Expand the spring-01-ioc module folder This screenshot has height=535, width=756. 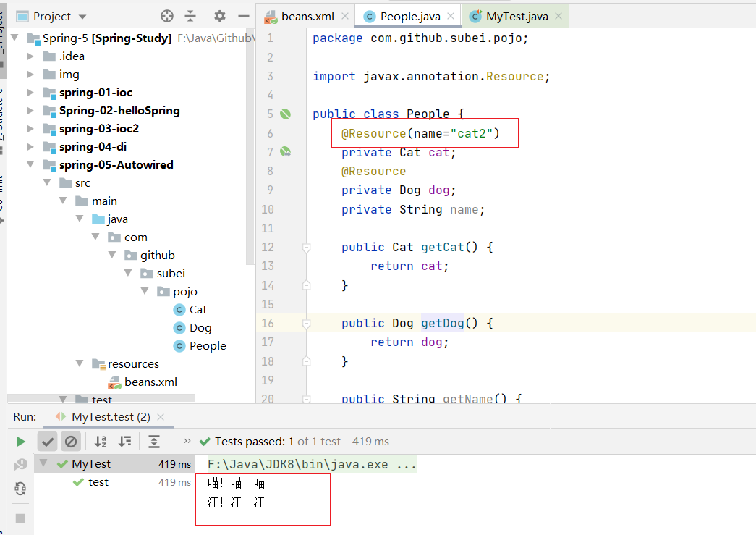coord(30,93)
